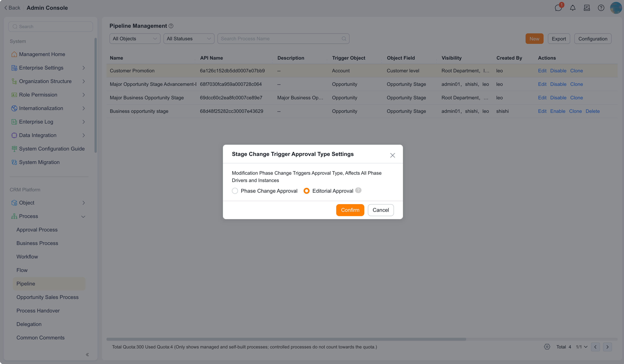
Task: Click the sidebar vertical scrollbar
Action: pos(96,95)
